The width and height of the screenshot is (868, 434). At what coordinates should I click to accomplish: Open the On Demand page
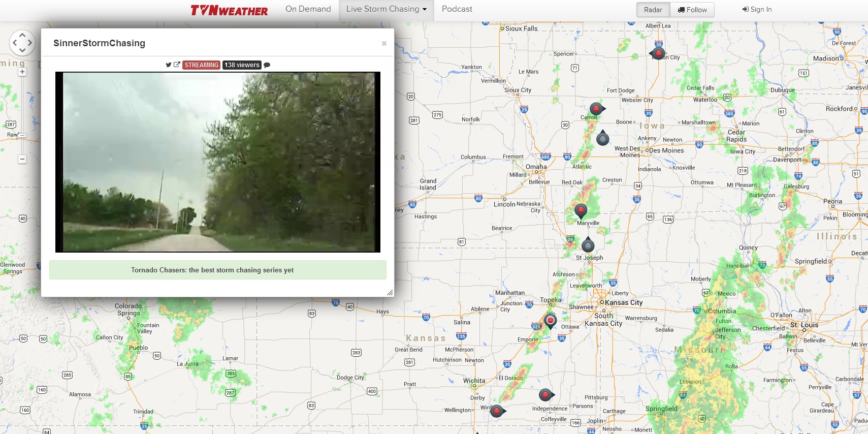click(x=308, y=9)
